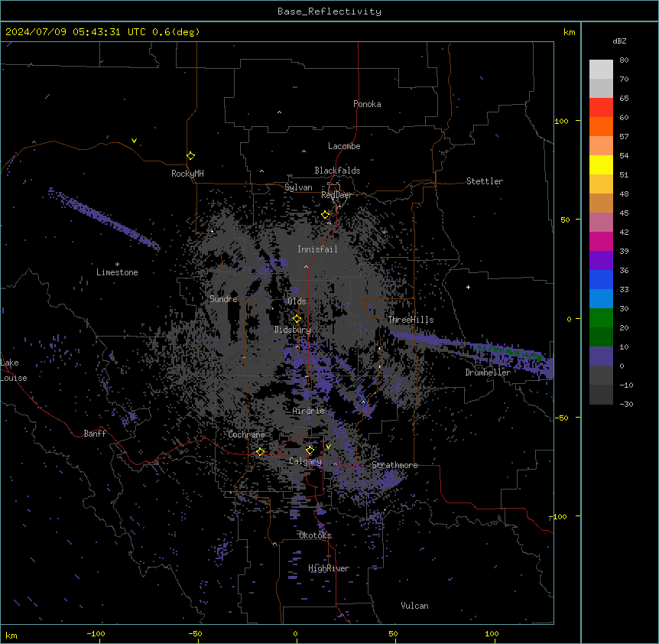Click the HighRiver label
The height and width of the screenshot is (644, 659).
[x=329, y=569]
